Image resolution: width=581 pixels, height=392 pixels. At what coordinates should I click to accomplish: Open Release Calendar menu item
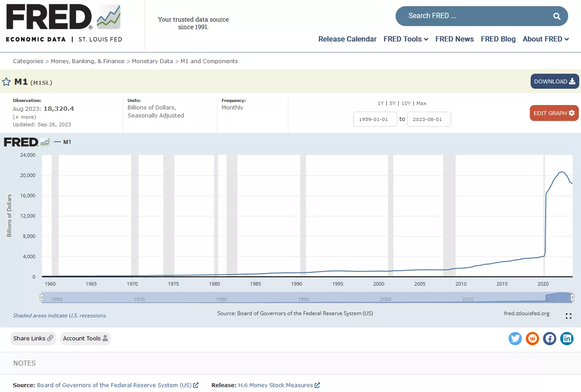click(x=347, y=39)
